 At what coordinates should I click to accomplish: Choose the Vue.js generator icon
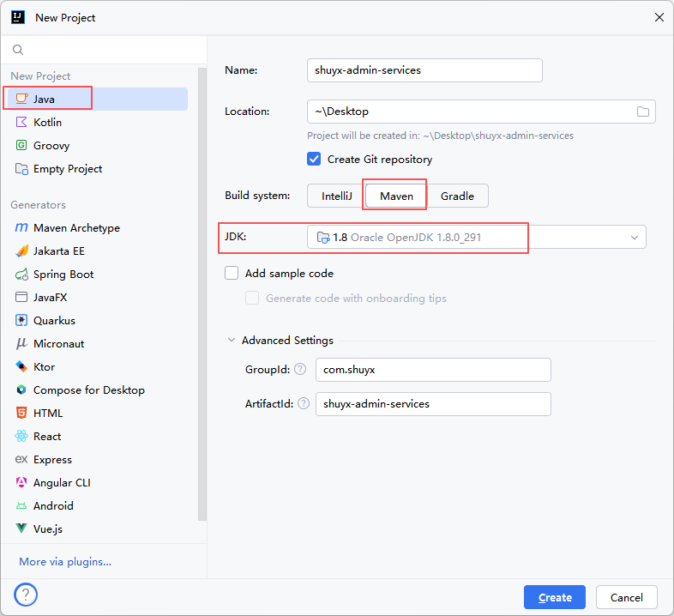click(x=21, y=529)
